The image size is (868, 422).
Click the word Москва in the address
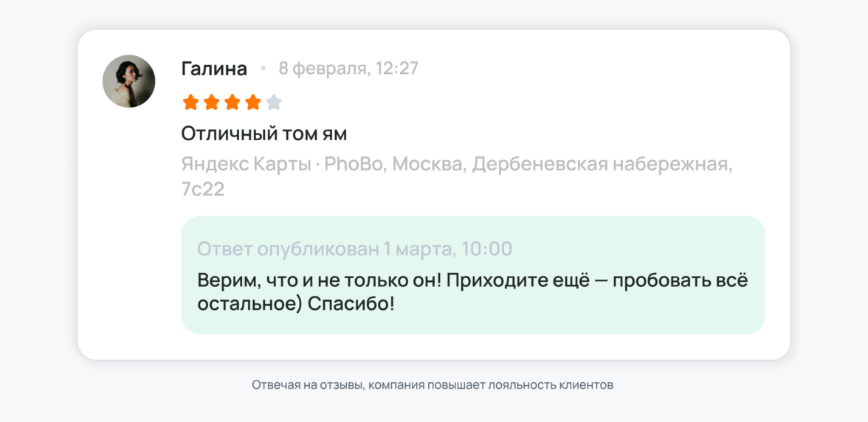click(429, 164)
